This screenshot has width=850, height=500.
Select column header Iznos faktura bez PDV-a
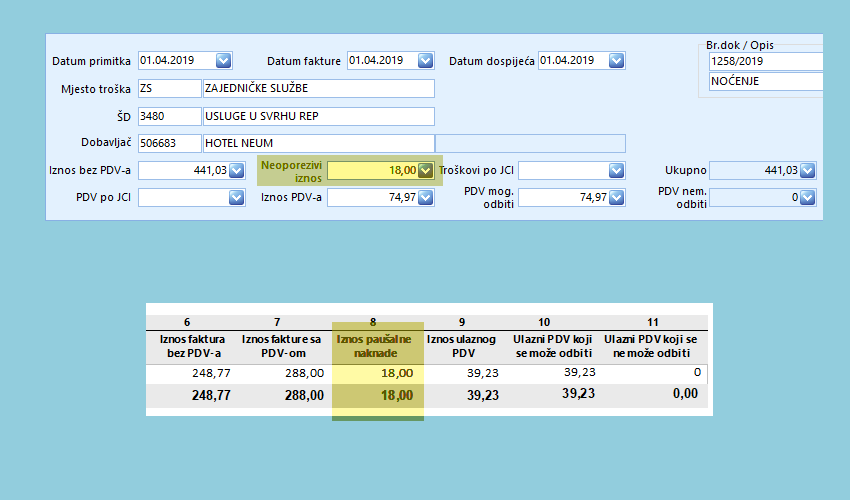pyautogui.click(x=192, y=346)
